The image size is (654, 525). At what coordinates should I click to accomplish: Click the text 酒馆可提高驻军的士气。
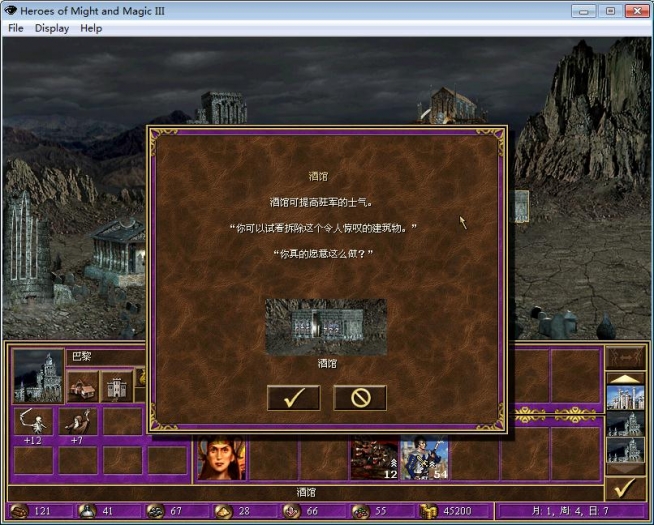pos(321,203)
